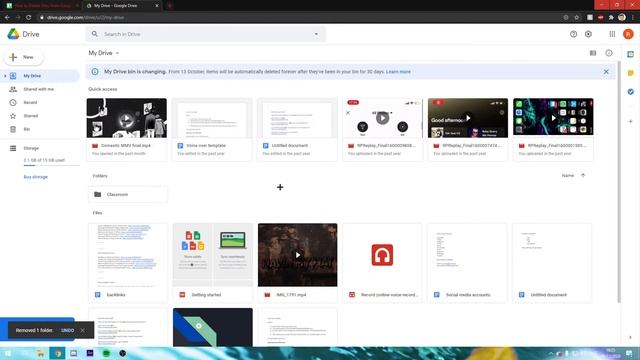This screenshot has width=640, height=360.
Task: Switch to the first browser tab
Action: 41,6
